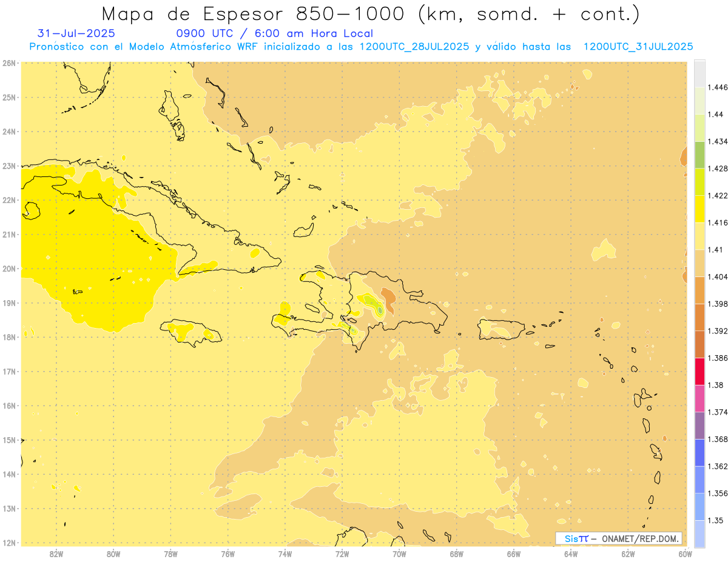The image size is (728, 562).
Task: Click the colorbar value 1.362
Action: click(717, 466)
